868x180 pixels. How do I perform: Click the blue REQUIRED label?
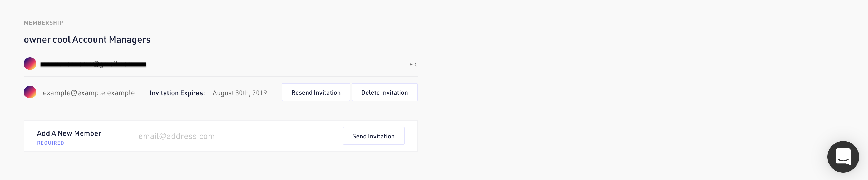pos(51,143)
